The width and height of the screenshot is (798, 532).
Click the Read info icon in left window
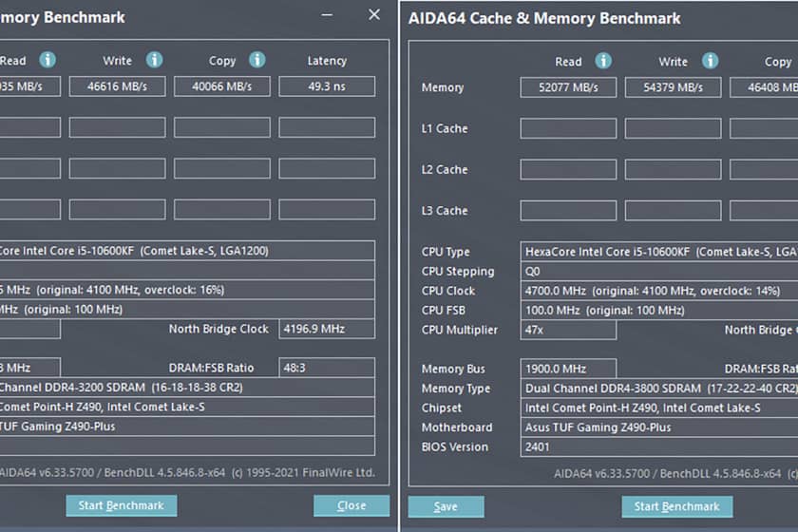coord(47,60)
